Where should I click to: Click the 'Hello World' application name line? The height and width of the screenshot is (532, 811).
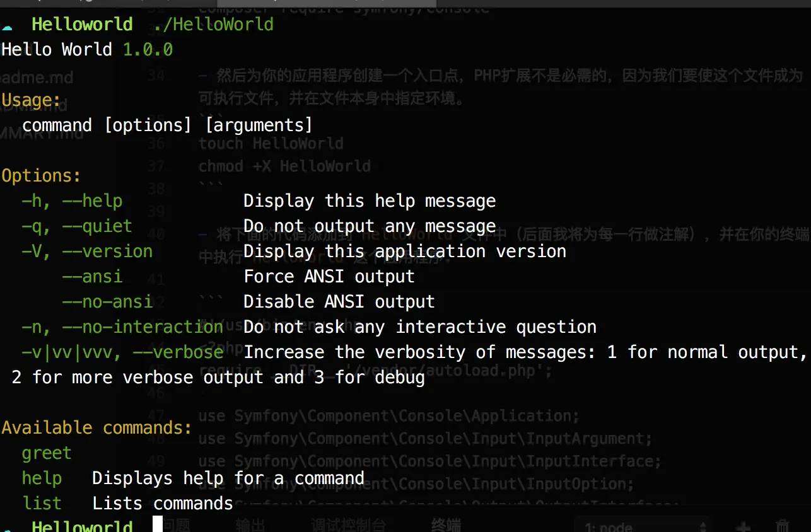tap(57, 50)
